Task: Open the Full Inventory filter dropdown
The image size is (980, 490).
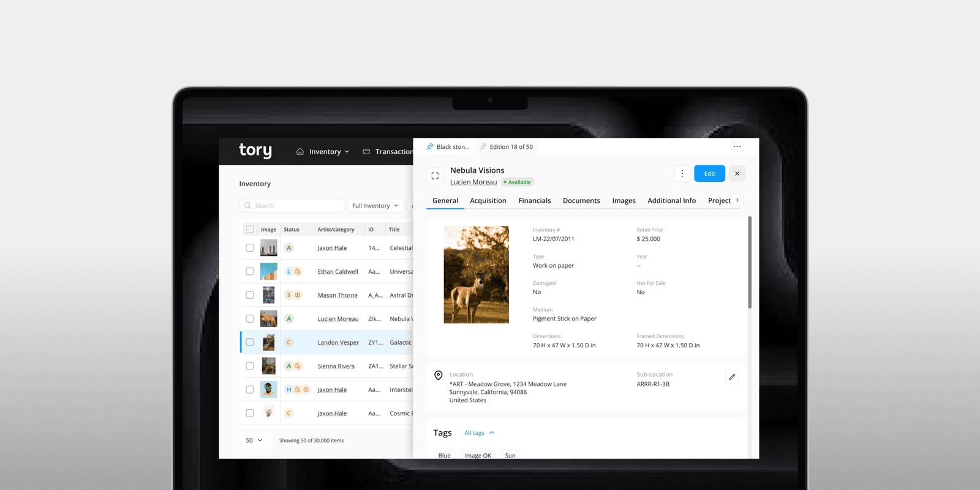Action: tap(375, 206)
